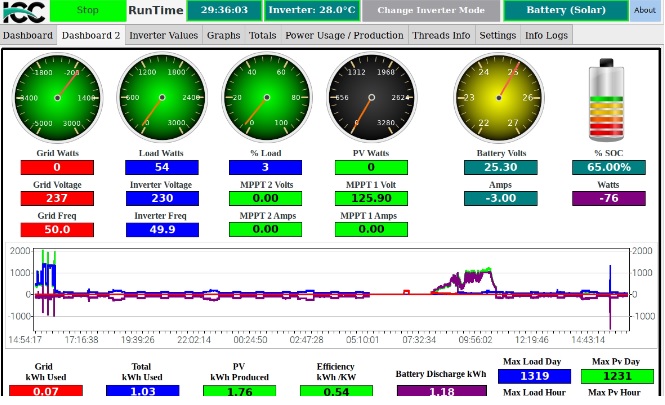The width and height of the screenshot is (665, 405).
Task: Switch to the Info Logs tab
Action: pos(546,35)
